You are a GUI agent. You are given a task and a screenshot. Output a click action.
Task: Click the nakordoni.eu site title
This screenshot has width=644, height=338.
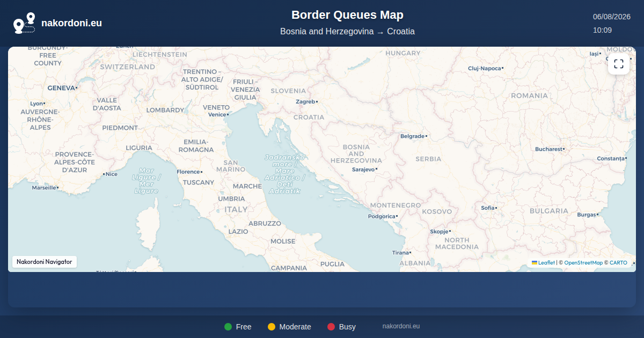click(71, 23)
